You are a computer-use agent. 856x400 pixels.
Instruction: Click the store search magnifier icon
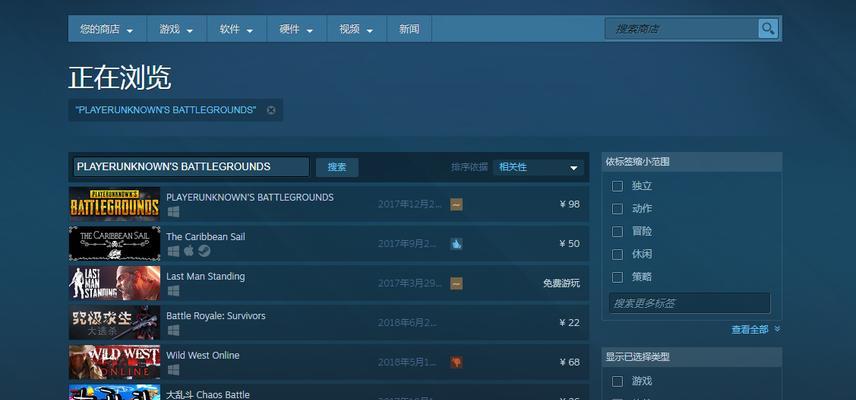pos(768,28)
